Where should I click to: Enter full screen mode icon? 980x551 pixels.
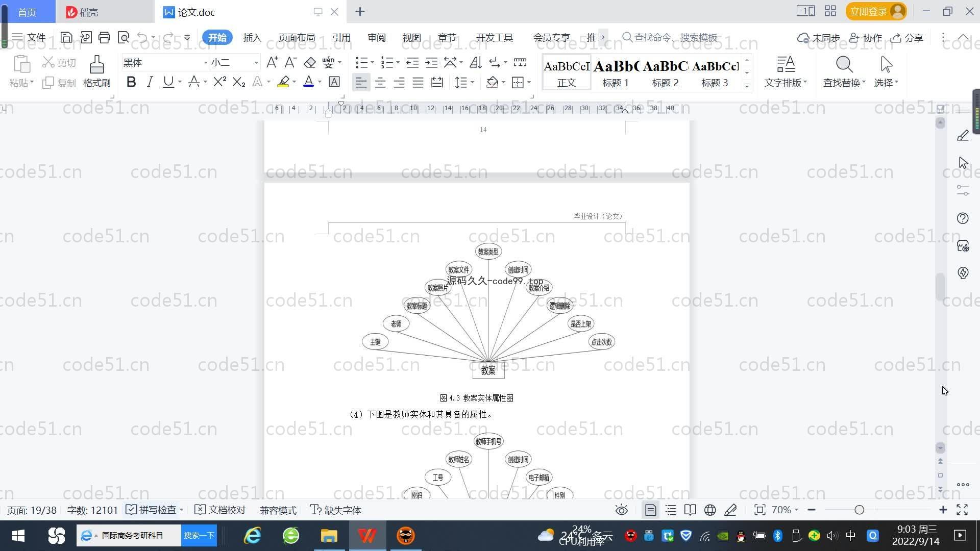click(962, 510)
